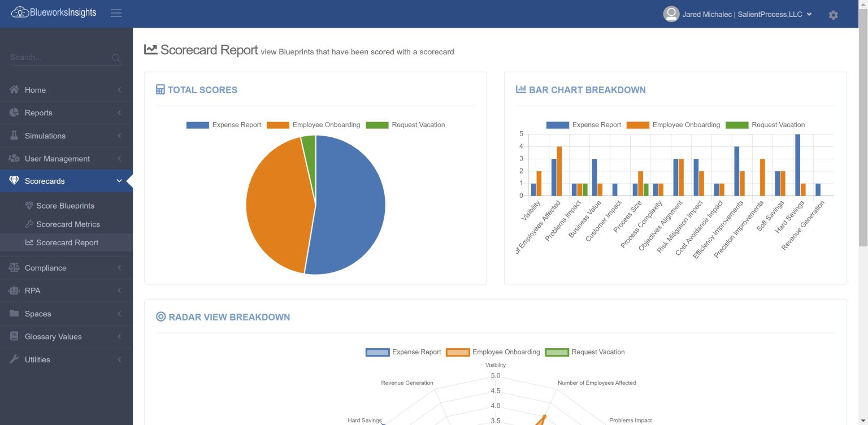Image resolution: width=868 pixels, height=425 pixels.
Task: Collapse the Scorecards section chevron
Action: (119, 180)
